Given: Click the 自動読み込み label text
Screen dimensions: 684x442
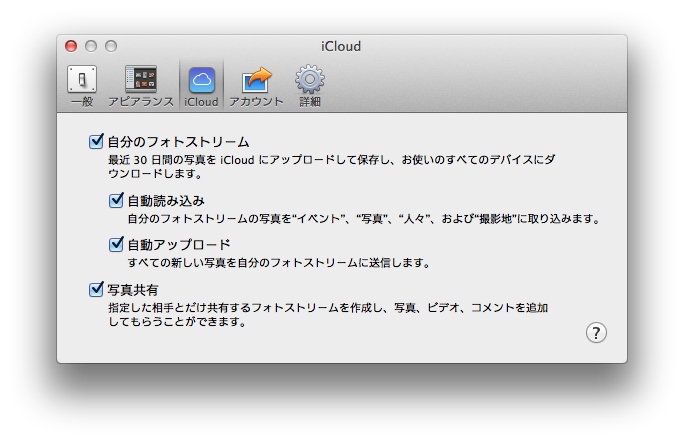Looking at the screenshot, I should pos(166,201).
